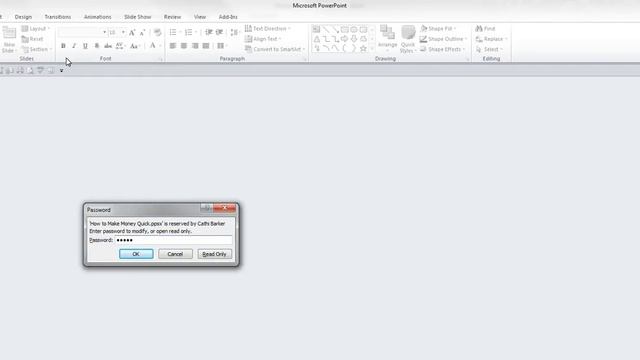Image resolution: width=640 pixels, height=360 pixels.
Task: Switch to the Slide Show tab
Action: tap(138, 17)
